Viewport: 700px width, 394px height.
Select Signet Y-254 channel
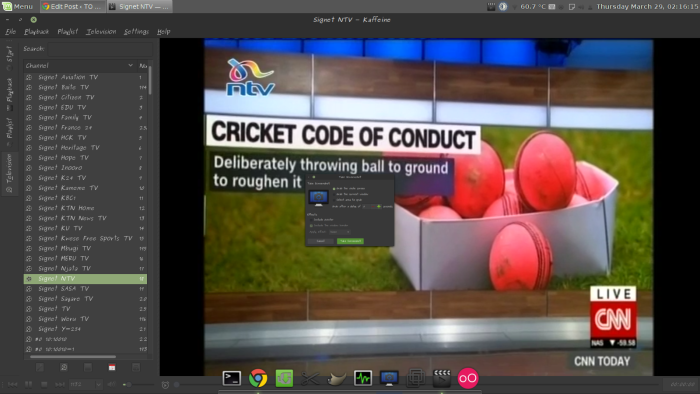tap(85, 329)
